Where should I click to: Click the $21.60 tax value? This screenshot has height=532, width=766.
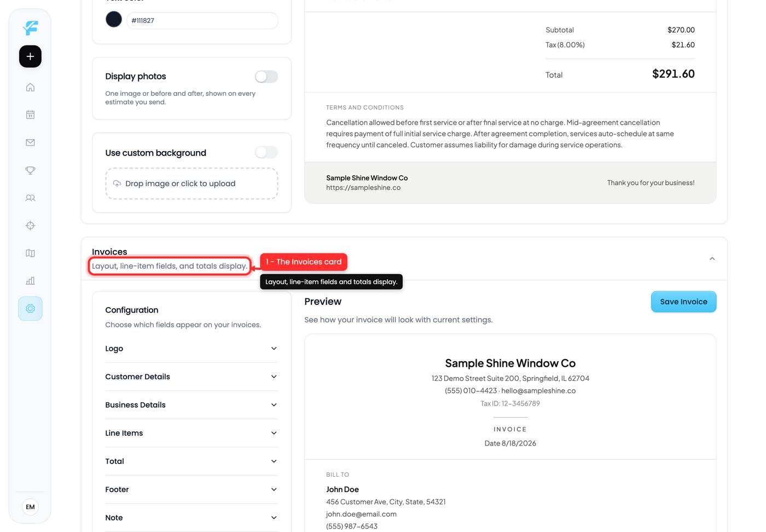coord(683,45)
